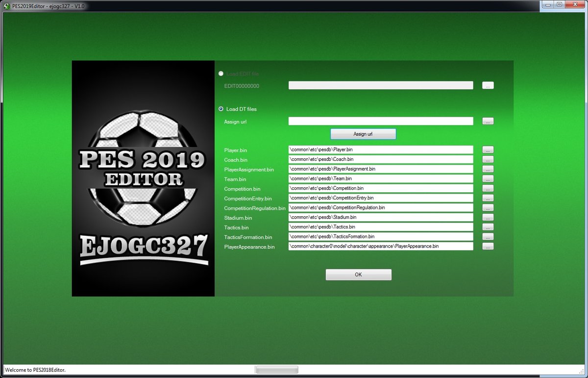Browse for the Coach.bin file
This screenshot has width=588, height=378.
click(x=488, y=159)
